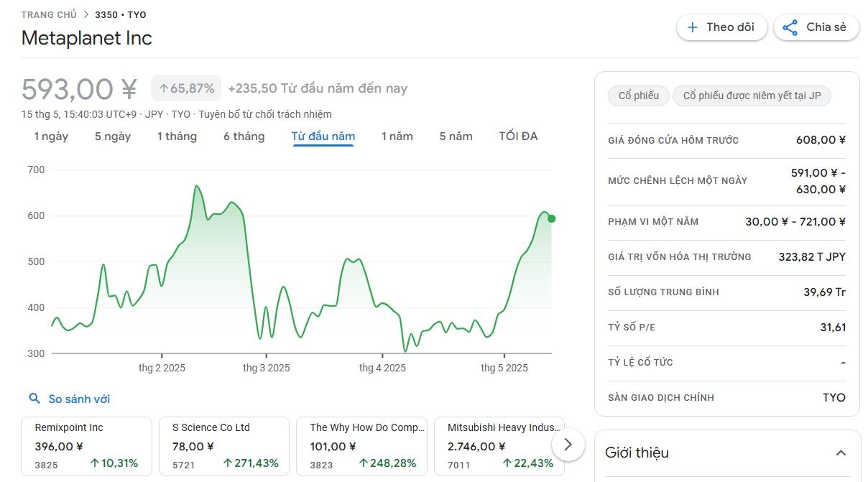
Task: Click the 608,00 ¥ previous close value
Action: point(821,140)
